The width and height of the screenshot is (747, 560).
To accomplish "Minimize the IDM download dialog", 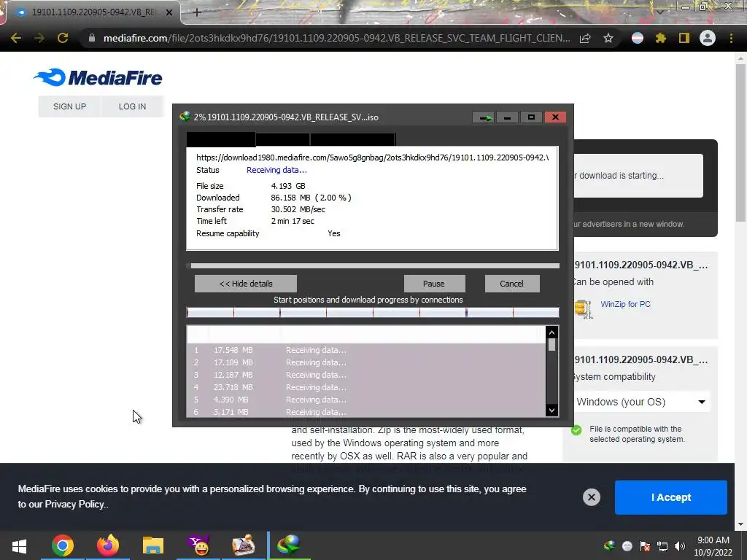I will [x=508, y=117].
